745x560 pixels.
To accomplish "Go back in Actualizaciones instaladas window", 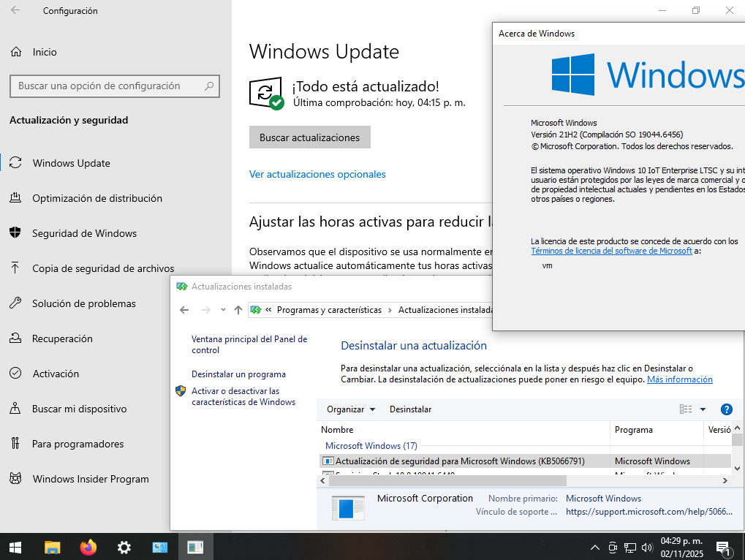I will (184, 310).
